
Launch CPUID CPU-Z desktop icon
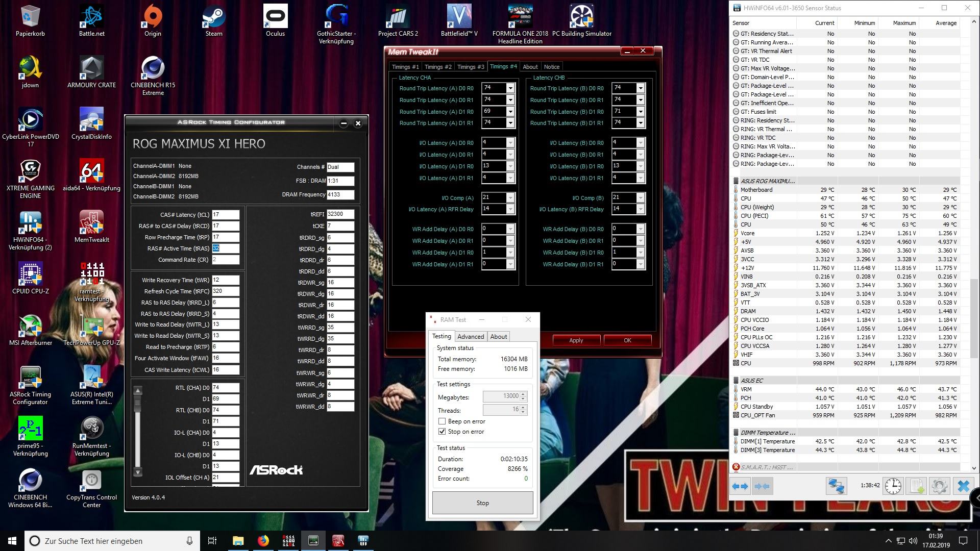(31, 279)
